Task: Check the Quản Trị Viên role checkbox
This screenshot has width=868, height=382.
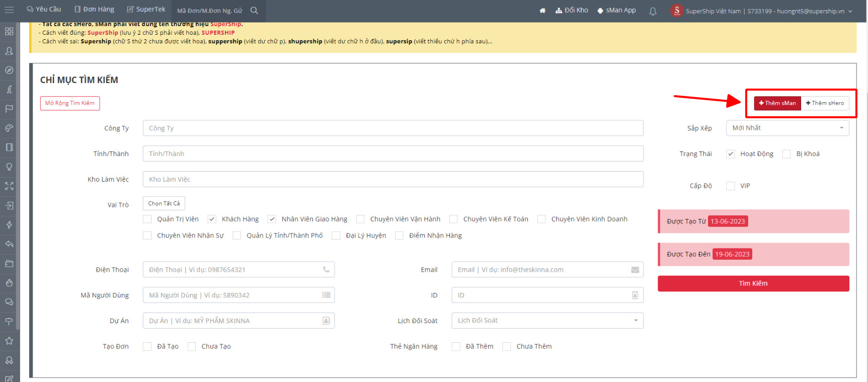Action: (147, 219)
